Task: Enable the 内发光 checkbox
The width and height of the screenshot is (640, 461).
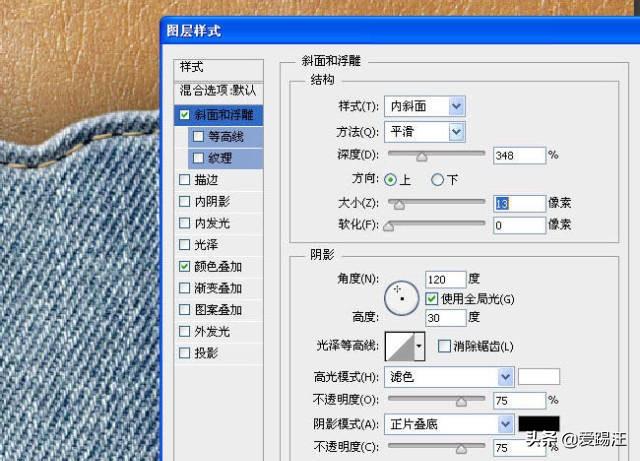Action: click(x=184, y=223)
